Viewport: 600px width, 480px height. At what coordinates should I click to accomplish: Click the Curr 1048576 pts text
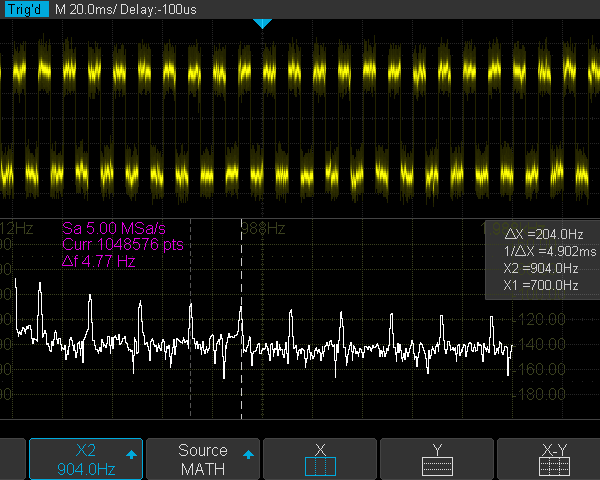(123, 245)
